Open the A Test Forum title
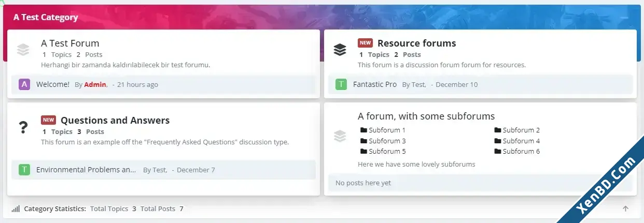Screen dimensions: 644x223 [x=70, y=43]
